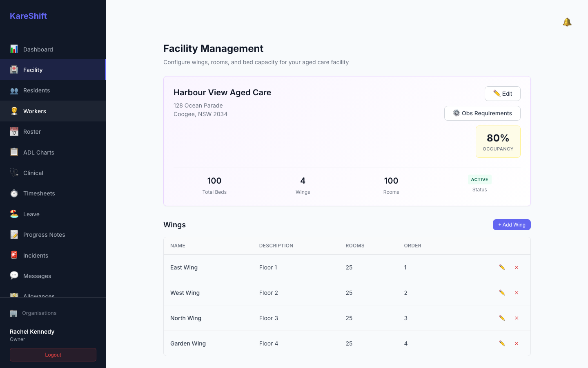View Incidents page

click(x=53, y=255)
